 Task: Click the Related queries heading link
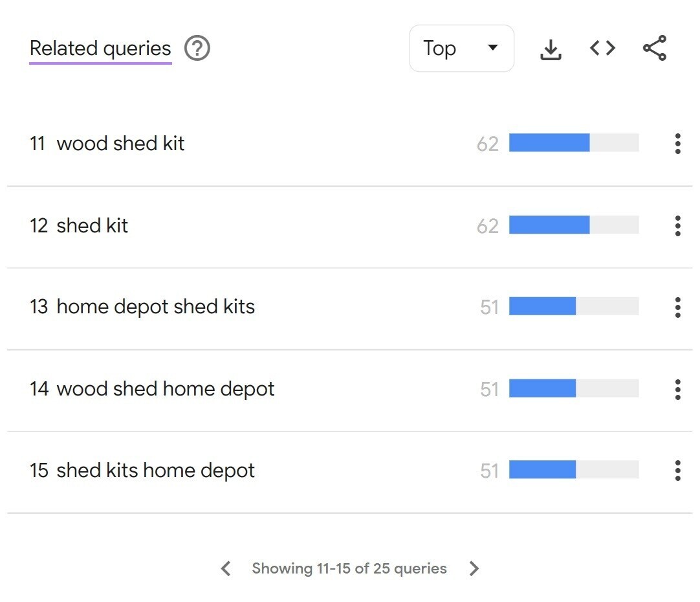(x=100, y=48)
